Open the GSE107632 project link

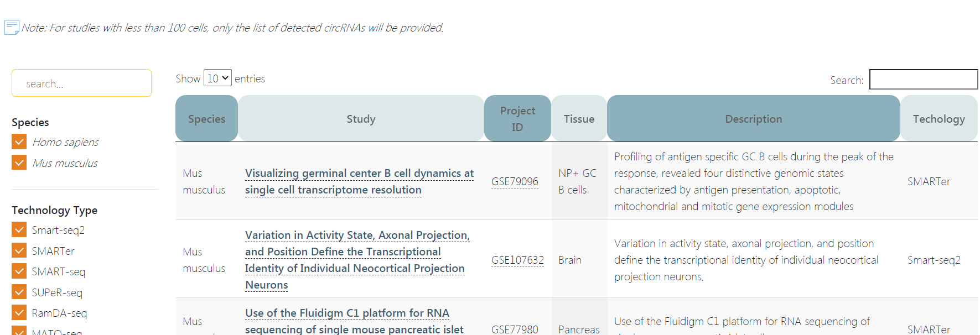[517, 260]
